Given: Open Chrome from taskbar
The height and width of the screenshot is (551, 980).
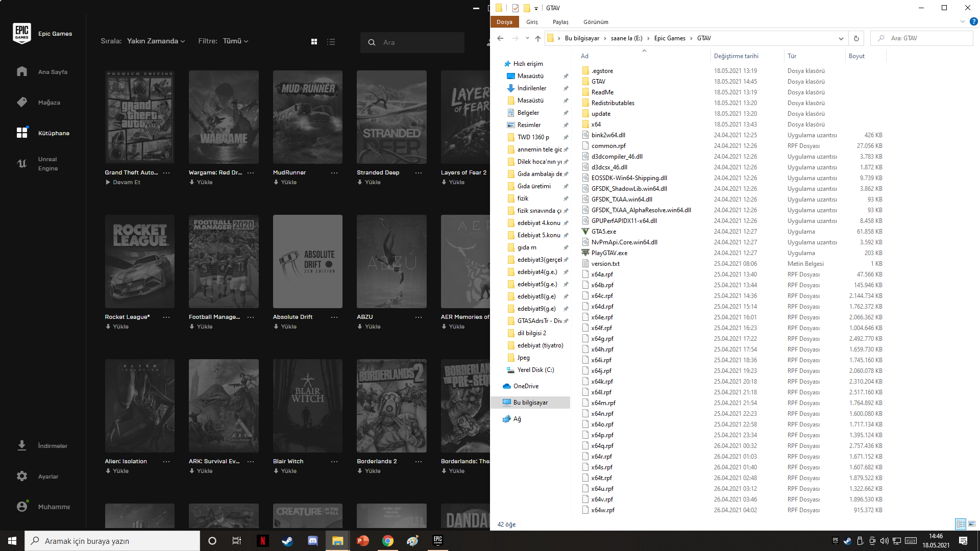Looking at the screenshot, I should click(x=388, y=541).
